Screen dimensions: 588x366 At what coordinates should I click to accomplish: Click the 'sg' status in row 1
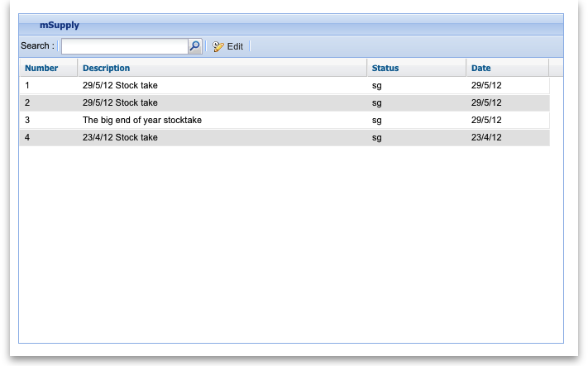(377, 85)
